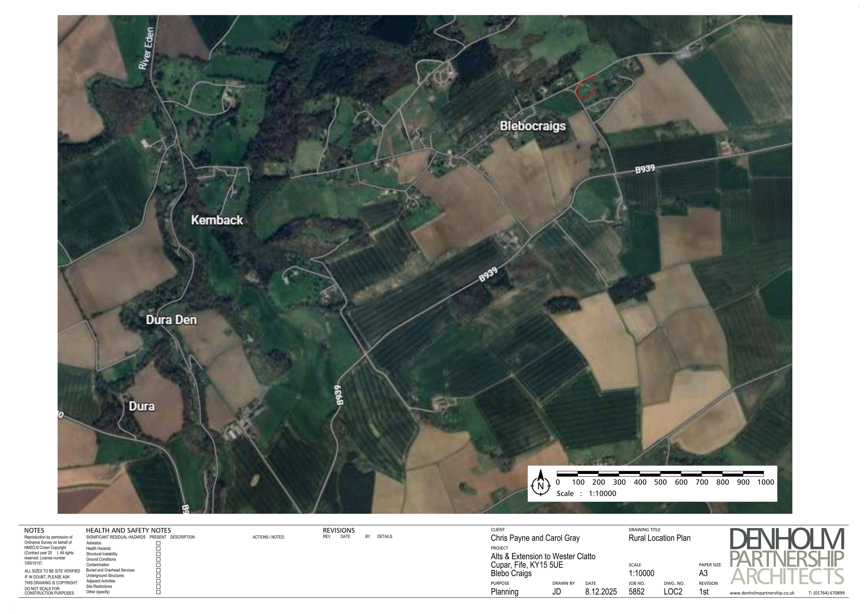Image resolution: width=868 pixels, height=614 pixels.
Task: Click the drawn-by initials 'JD'
Action: tap(556, 592)
